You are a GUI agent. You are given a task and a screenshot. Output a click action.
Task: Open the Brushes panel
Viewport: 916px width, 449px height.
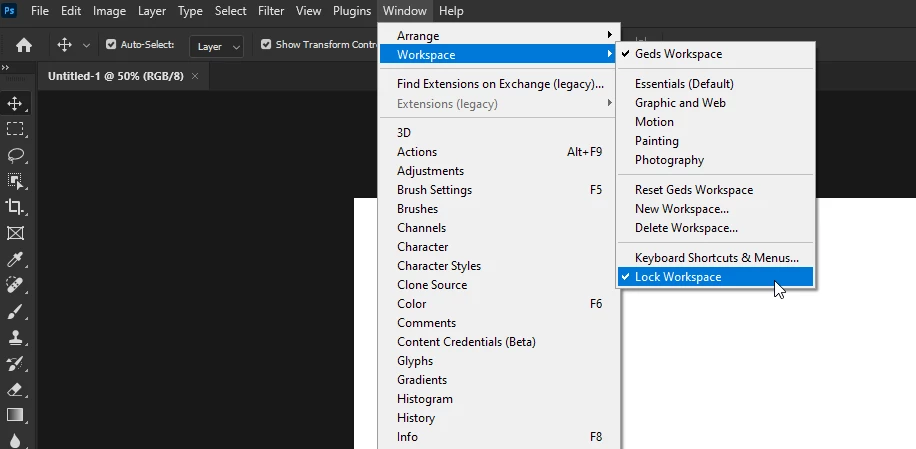point(499,209)
